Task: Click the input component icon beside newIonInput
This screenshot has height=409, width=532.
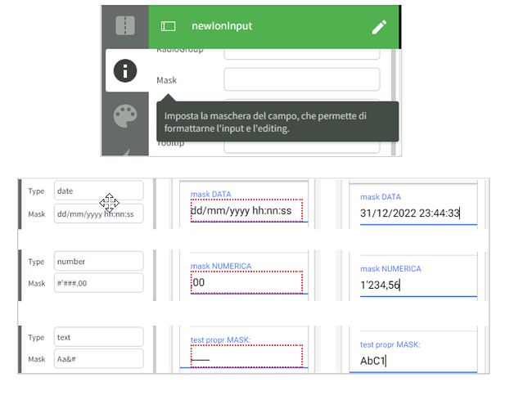Action: point(168,26)
